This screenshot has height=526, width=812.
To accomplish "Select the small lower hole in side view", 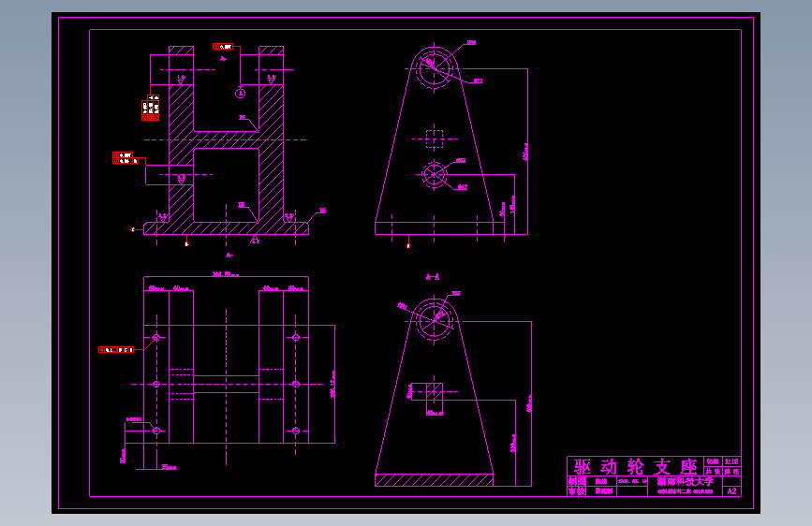I will tap(434, 174).
